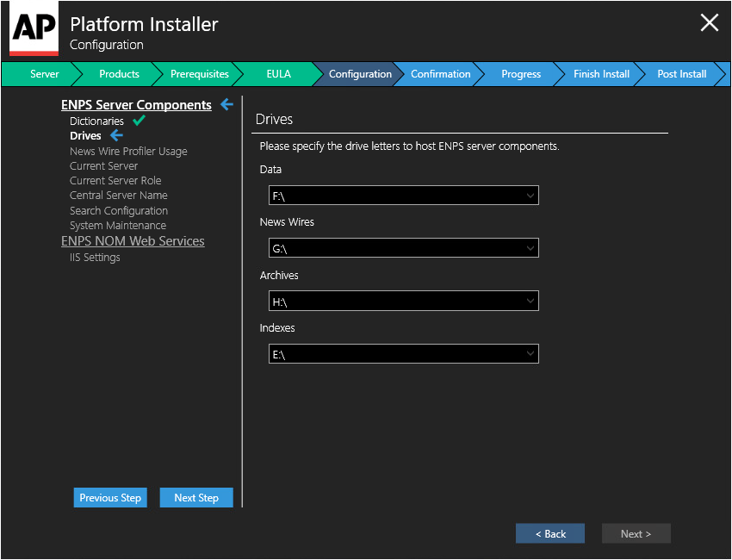Click the Previous Step button
Screen dimensions: 732x560
[110, 497]
